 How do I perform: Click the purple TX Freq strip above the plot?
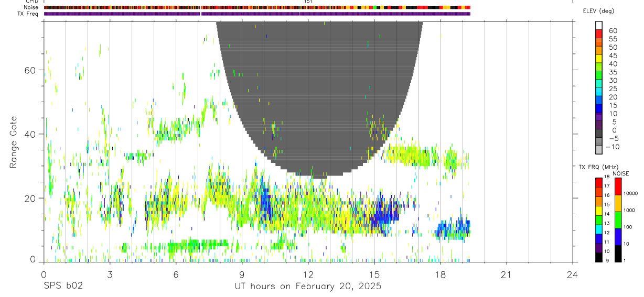point(257,14)
